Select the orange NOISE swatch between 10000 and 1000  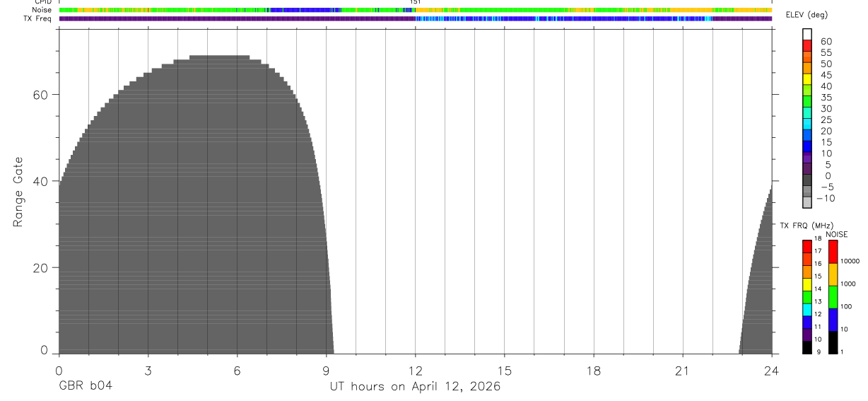coord(833,274)
